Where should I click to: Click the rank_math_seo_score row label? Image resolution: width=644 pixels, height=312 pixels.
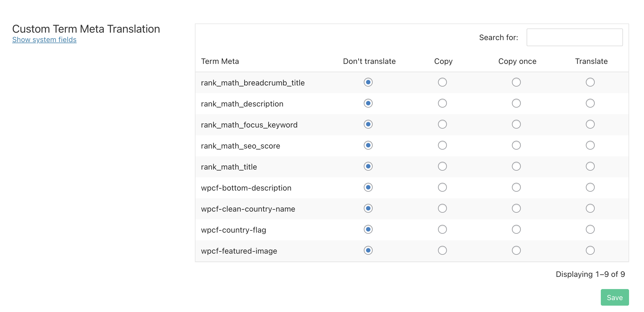[241, 146]
